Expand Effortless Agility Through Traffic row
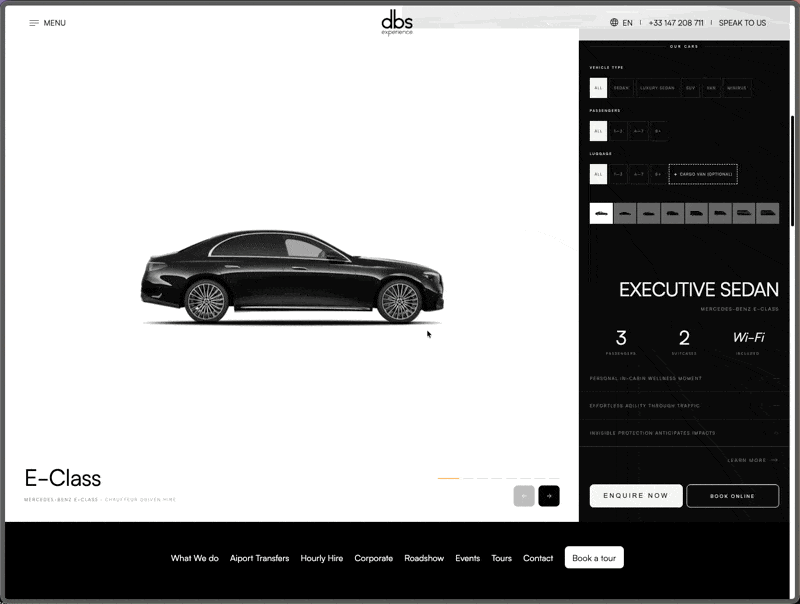This screenshot has width=800, height=604. (x=684, y=406)
